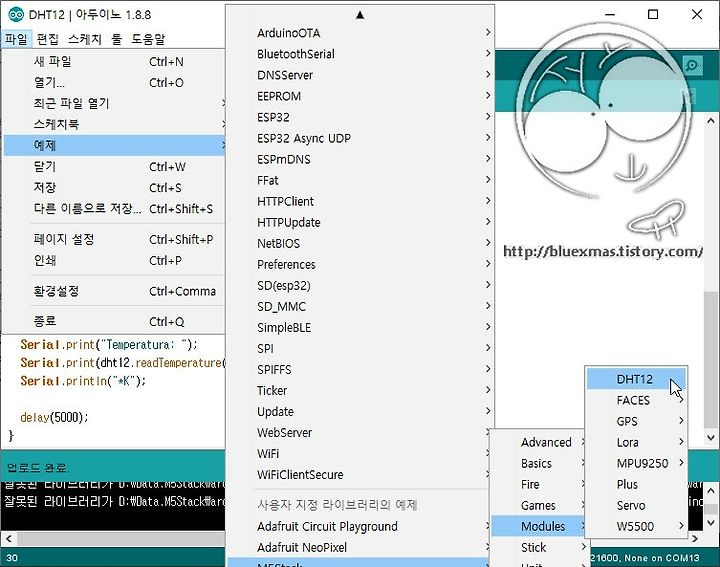Screen dimensions: 720x567
Task: Select SD_MMC examples entry
Action: [360, 306]
